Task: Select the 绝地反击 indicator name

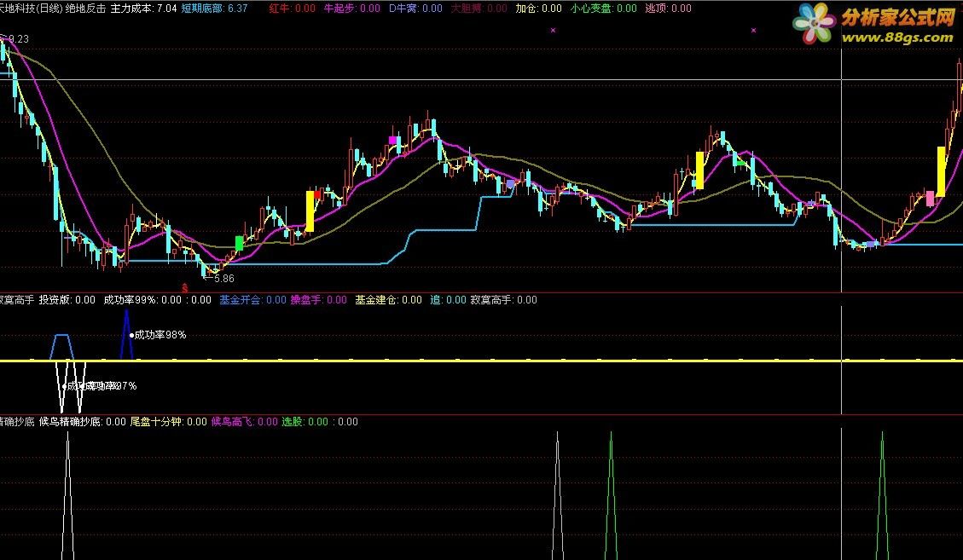Action: [84, 9]
